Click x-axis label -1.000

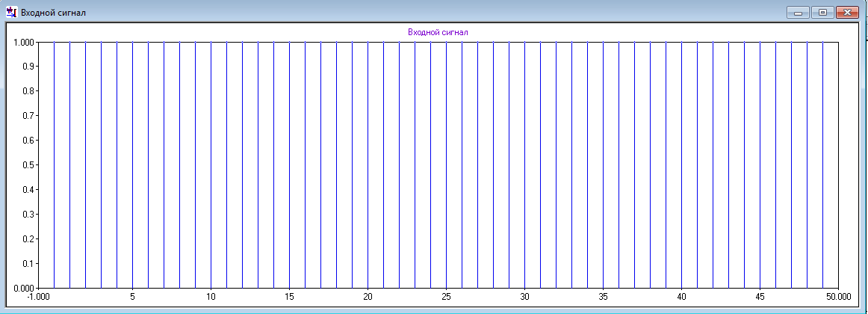tap(38, 297)
